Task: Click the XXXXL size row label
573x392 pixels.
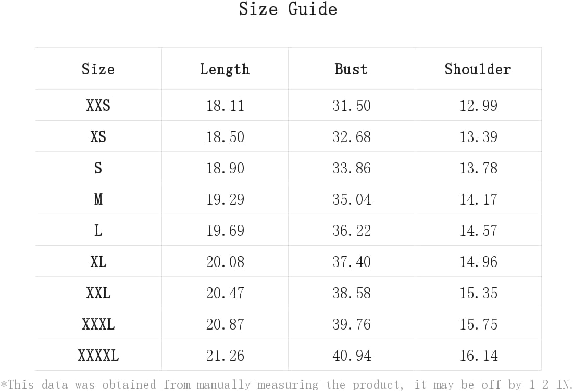Action: point(98,356)
